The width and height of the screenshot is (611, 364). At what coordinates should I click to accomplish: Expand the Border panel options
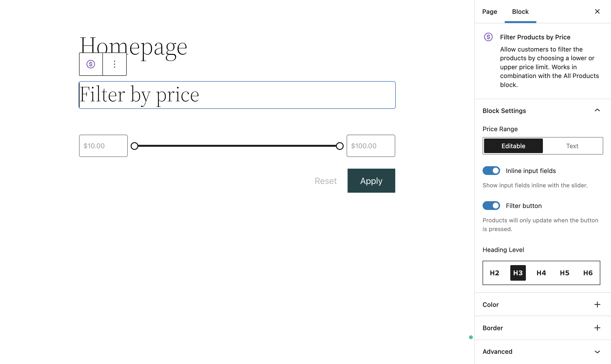tap(597, 328)
